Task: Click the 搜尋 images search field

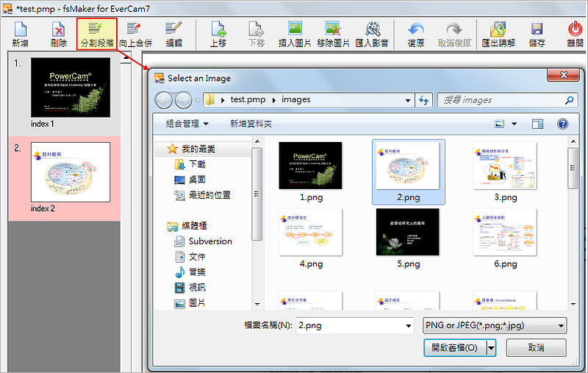Action: tap(500, 100)
